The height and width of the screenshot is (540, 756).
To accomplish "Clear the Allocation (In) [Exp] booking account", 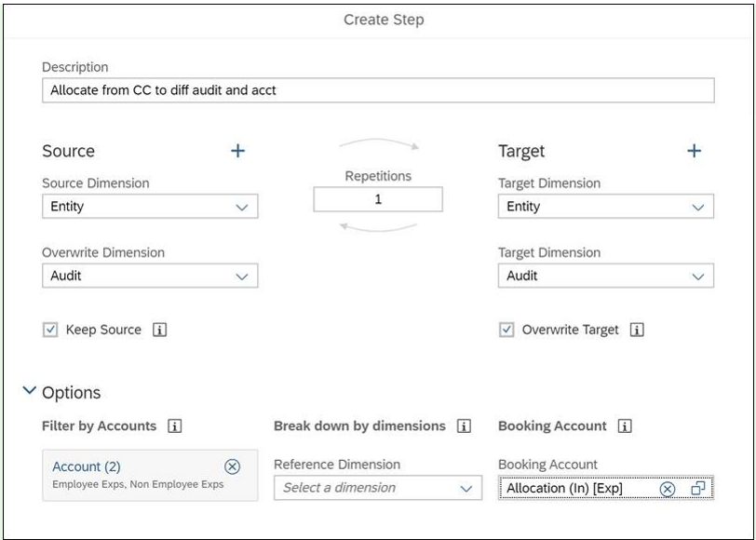I will point(668,489).
